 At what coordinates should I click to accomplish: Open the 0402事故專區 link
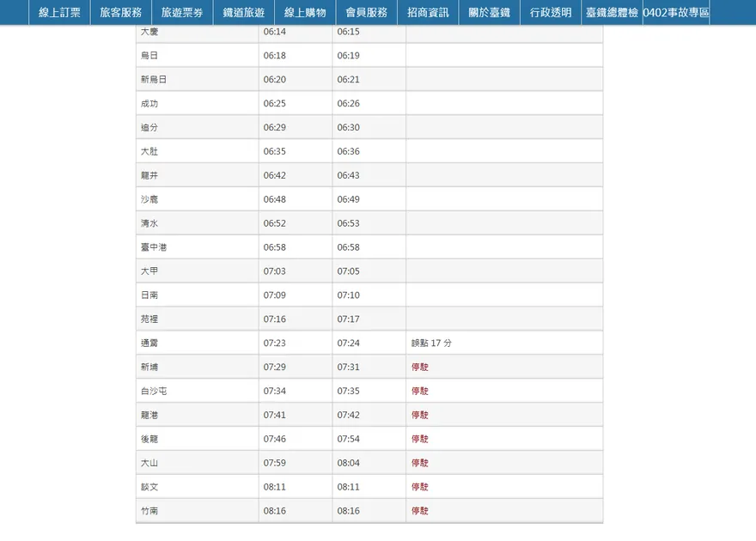(x=676, y=13)
